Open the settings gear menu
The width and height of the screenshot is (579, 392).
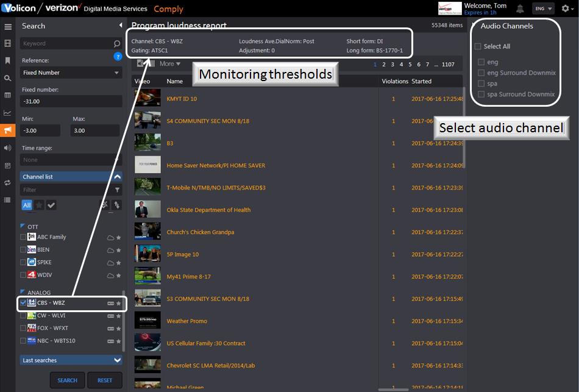click(567, 9)
